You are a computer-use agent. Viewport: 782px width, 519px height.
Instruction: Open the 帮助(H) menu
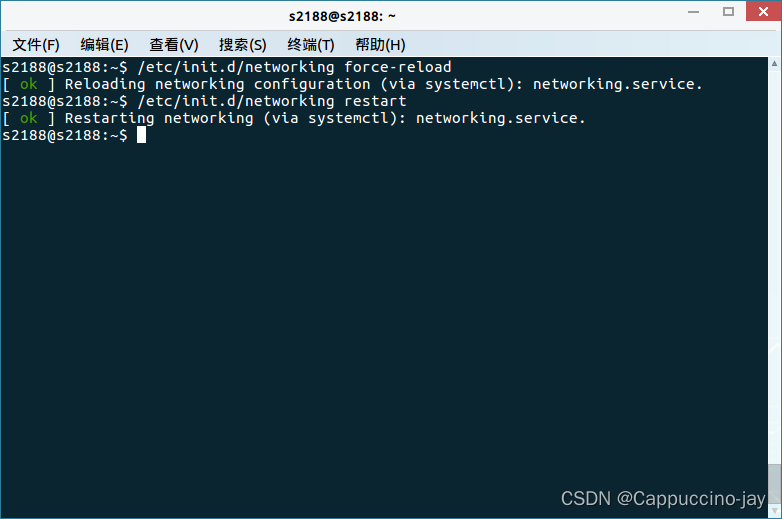pos(380,45)
